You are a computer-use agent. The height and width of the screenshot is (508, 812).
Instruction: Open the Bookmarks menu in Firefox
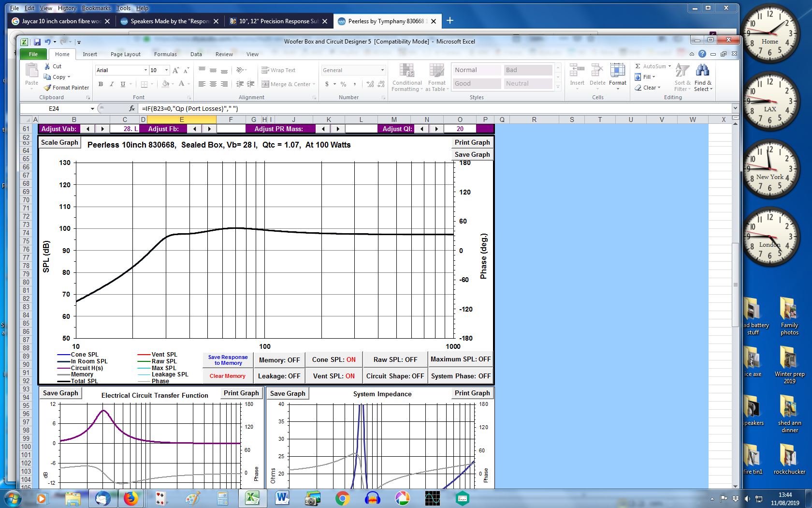[x=96, y=8]
